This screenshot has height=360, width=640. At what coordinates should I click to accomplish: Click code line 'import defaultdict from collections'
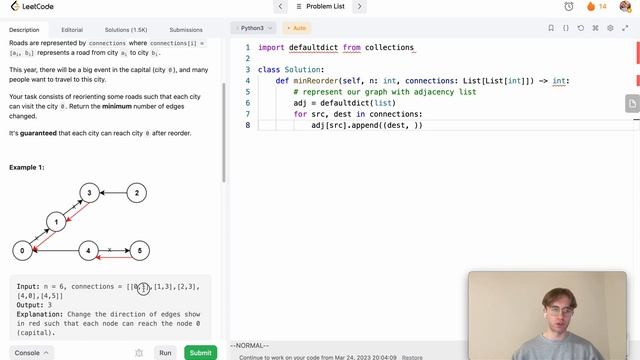[x=336, y=47]
